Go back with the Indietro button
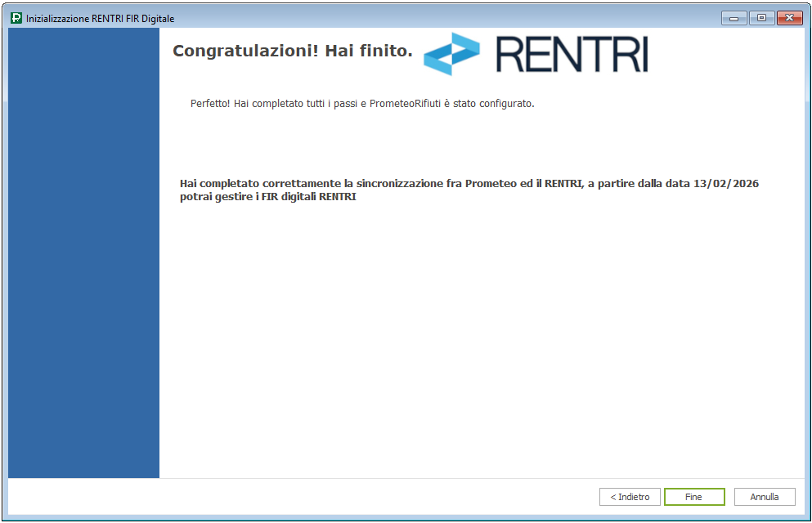This screenshot has width=812, height=523. pyautogui.click(x=630, y=497)
